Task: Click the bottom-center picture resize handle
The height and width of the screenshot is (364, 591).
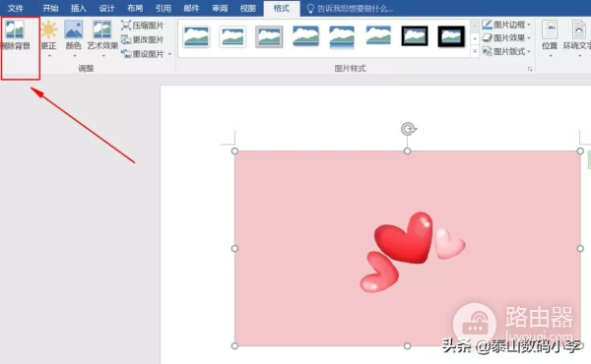Action: pyautogui.click(x=407, y=345)
